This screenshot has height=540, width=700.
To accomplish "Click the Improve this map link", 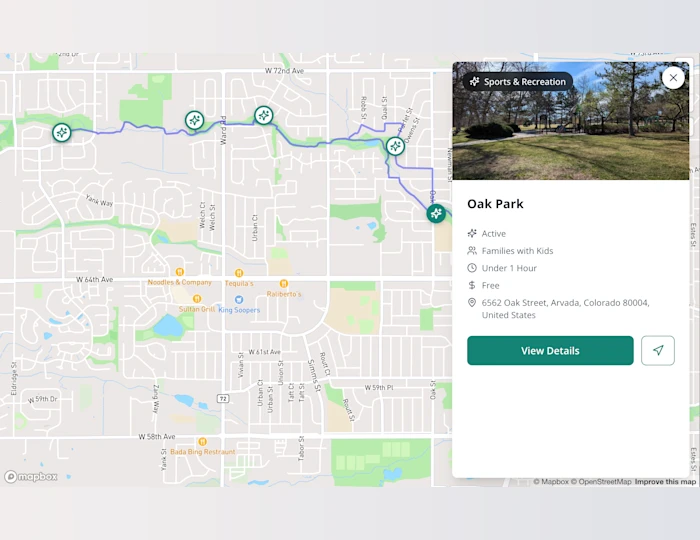I will point(665,482).
